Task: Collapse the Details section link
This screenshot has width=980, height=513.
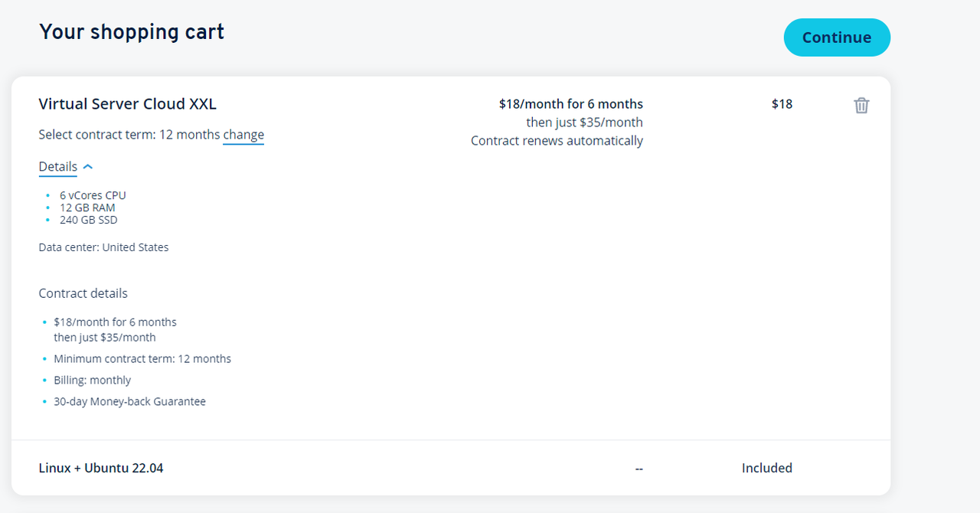Action: [x=58, y=167]
